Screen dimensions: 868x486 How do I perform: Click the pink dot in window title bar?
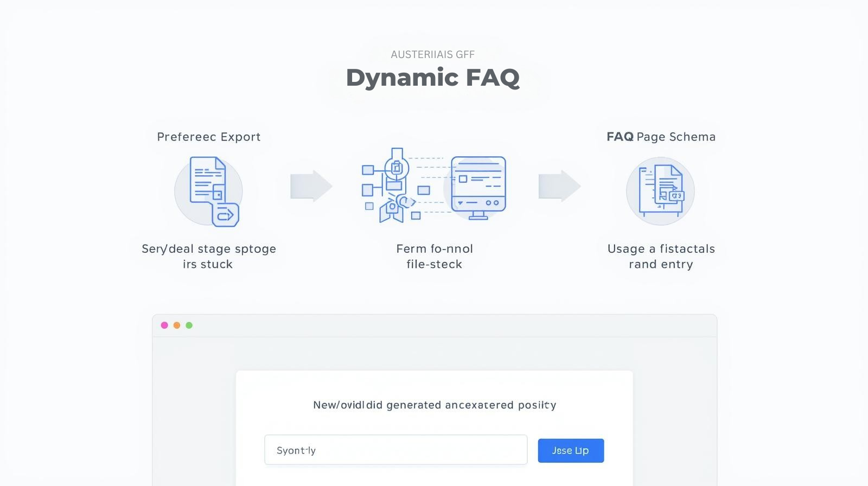click(164, 325)
